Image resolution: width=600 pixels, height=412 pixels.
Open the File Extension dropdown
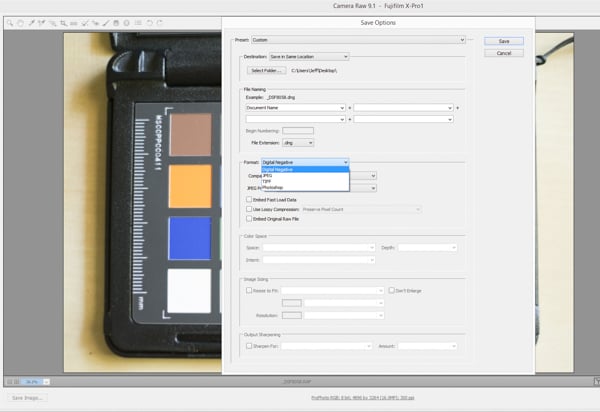pyautogui.click(x=298, y=143)
